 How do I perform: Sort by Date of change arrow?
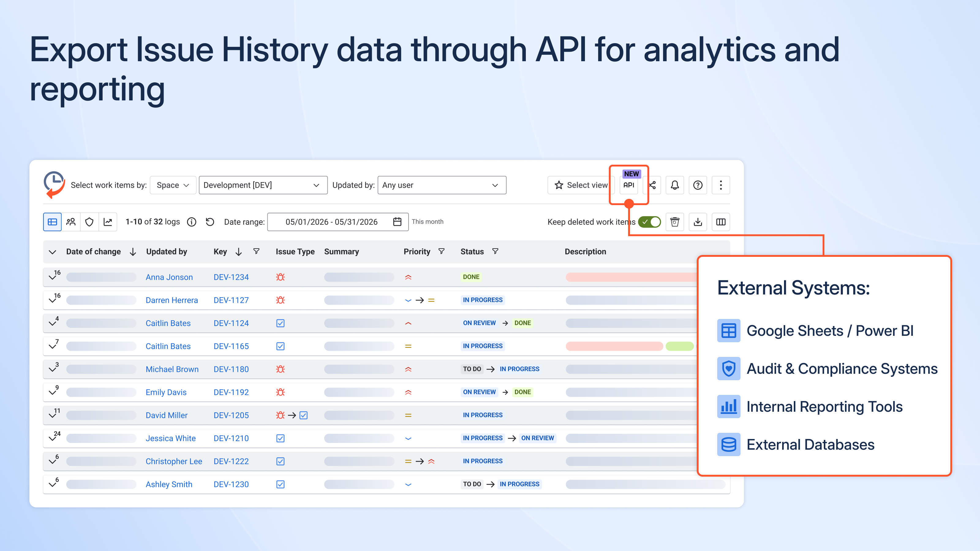[x=133, y=252]
